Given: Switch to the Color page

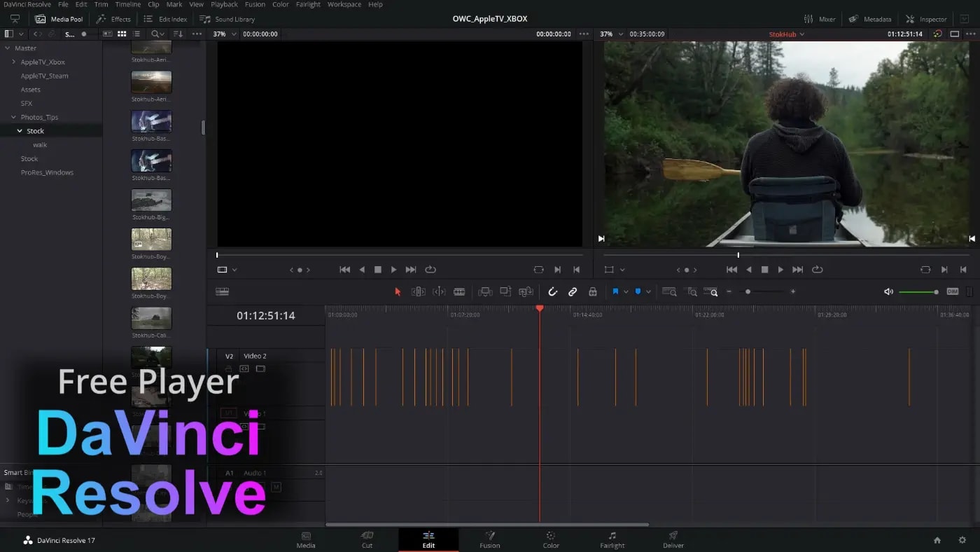Looking at the screenshot, I should [551, 539].
